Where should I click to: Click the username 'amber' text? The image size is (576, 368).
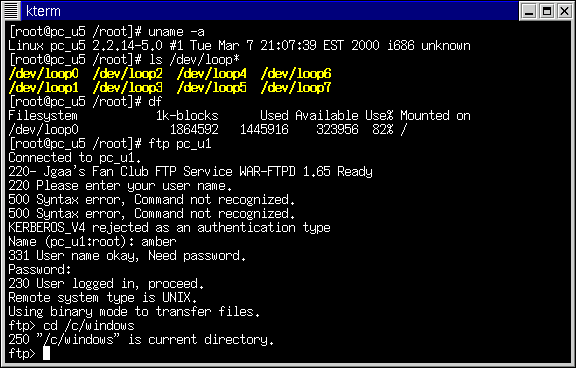click(159, 242)
